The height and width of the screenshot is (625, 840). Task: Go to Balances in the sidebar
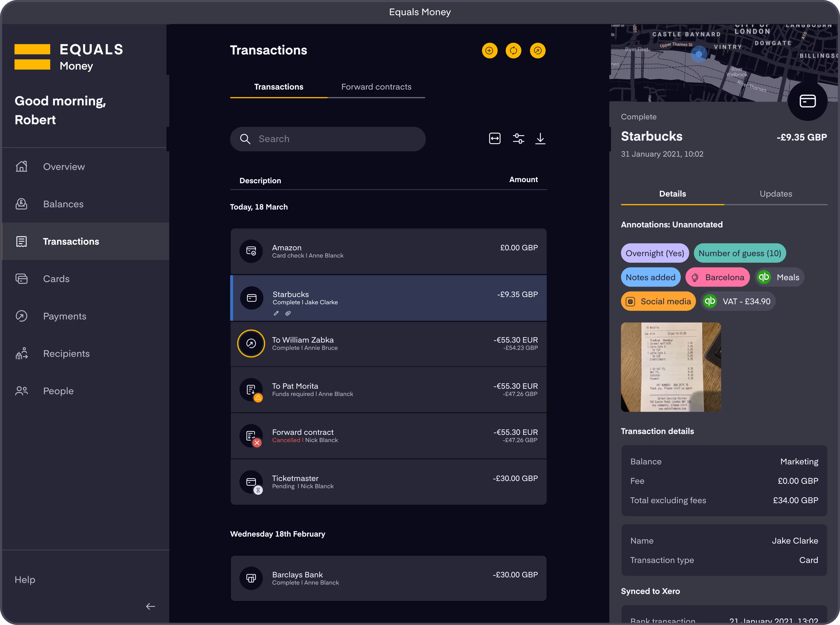click(x=85, y=204)
